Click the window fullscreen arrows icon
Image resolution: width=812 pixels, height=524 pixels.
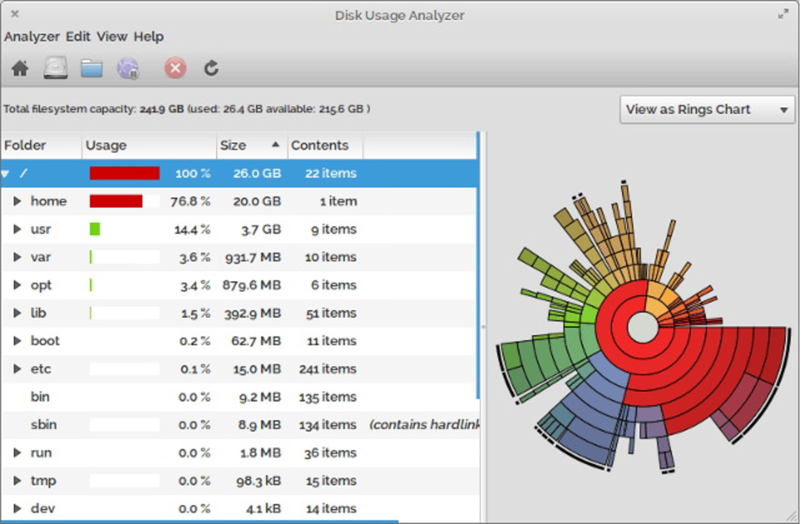pyautogui.click(x=783, y=14)
